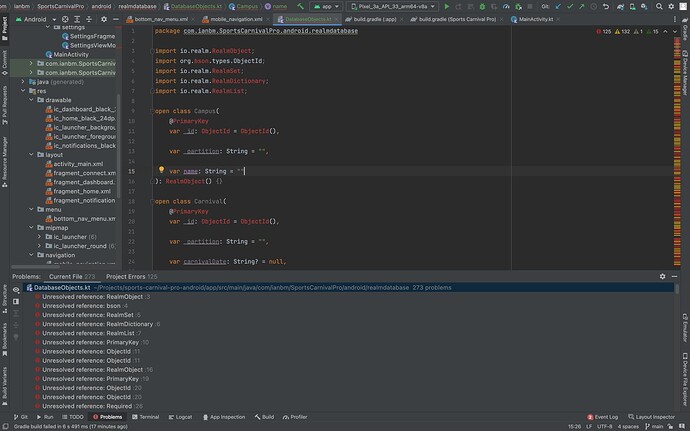The width and height of the screenshot is (690, 431).
Task: Open the Event Log in status bar
Action: click(604, 416)
